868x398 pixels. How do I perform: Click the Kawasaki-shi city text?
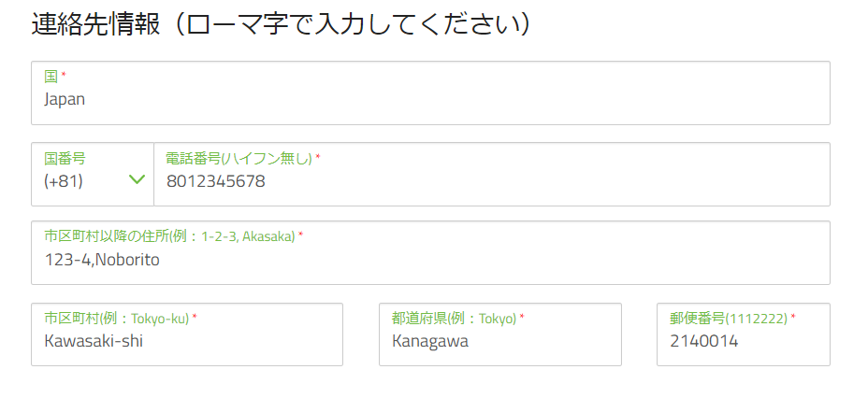click(94, 341)
